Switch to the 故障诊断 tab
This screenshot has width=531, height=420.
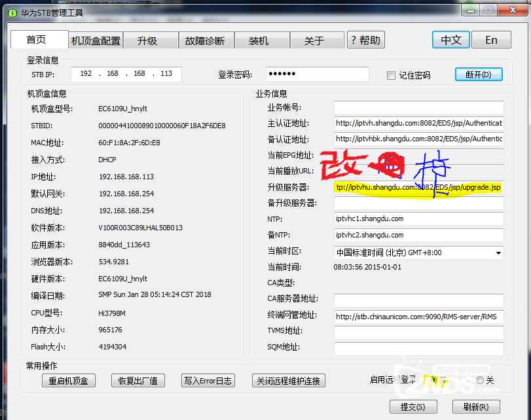(206, 41)
